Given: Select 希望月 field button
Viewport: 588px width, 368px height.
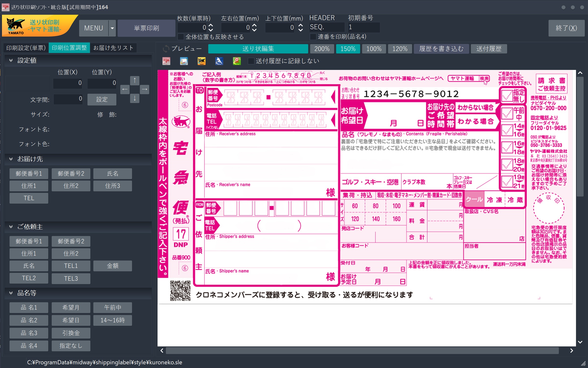Looking at the screenshot, I should click(71, 308).
